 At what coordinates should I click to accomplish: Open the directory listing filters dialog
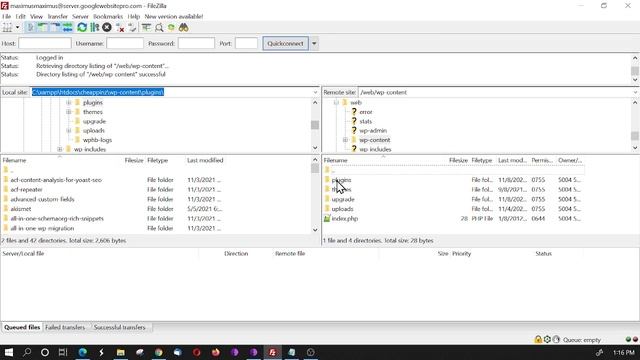click(146, 27)
